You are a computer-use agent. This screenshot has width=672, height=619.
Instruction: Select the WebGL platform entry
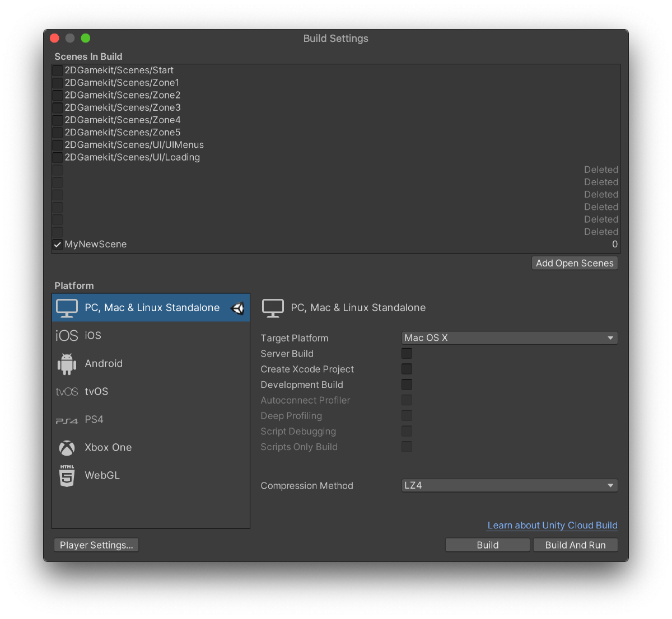(151, 475)
